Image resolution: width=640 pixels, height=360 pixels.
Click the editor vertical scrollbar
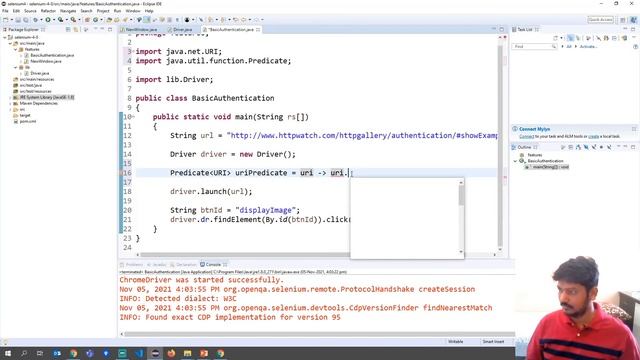(500, 143)
